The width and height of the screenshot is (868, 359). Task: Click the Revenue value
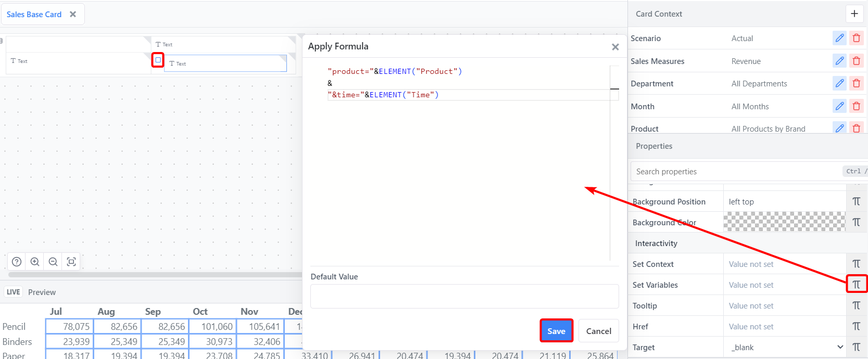click(746, 61)
